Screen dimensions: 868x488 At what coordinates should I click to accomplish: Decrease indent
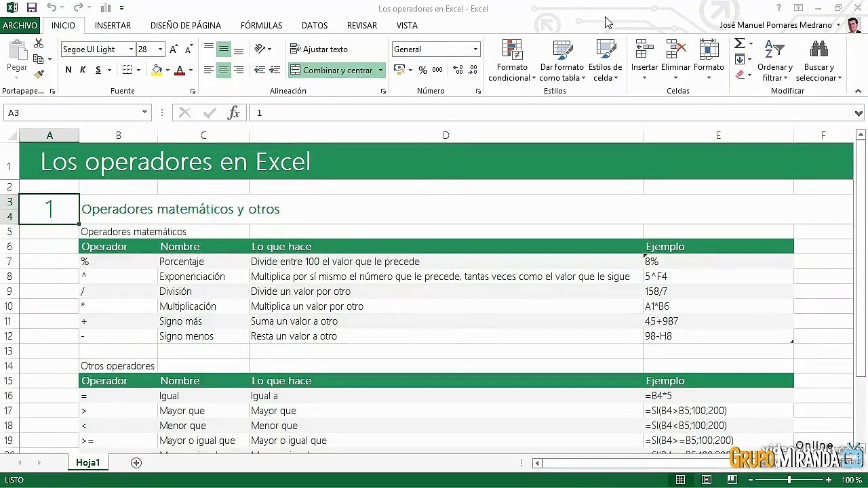[260, 70]
